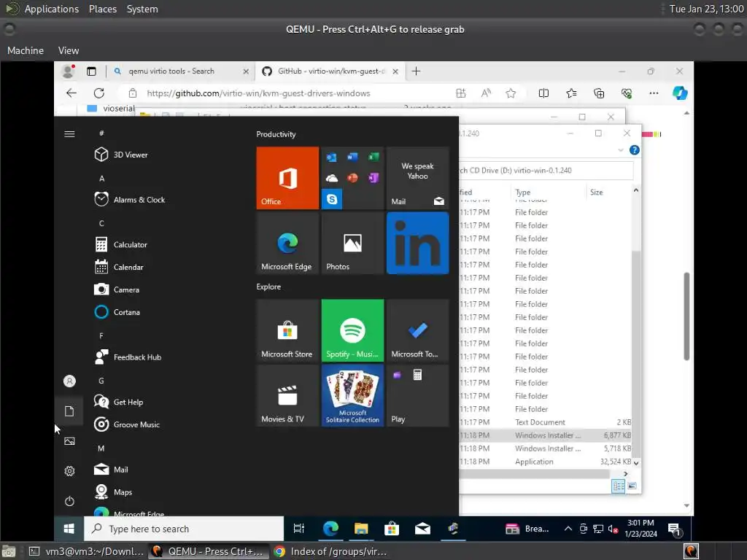Launch the Camera app
Screen dimensions: 747x560
click(117, 289)
